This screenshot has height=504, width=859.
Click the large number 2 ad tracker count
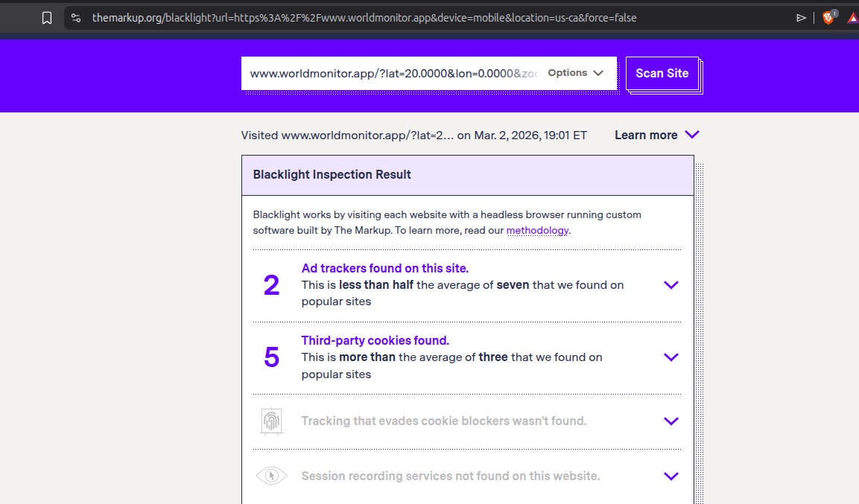point(271,285)
